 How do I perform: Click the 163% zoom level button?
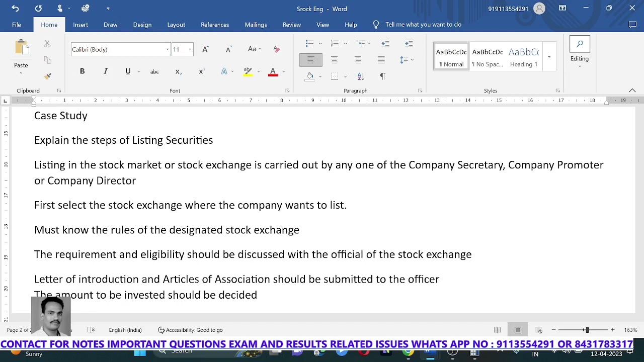coord(630,330)
